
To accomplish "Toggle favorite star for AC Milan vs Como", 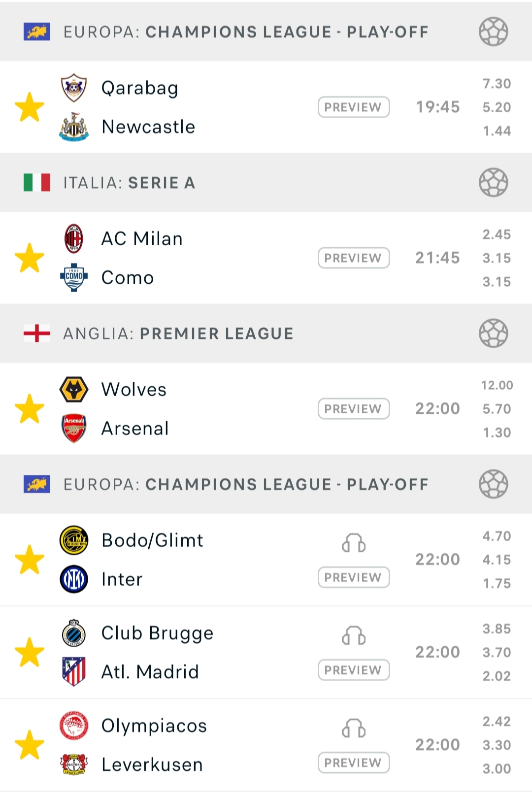I will tap(30, 258).
